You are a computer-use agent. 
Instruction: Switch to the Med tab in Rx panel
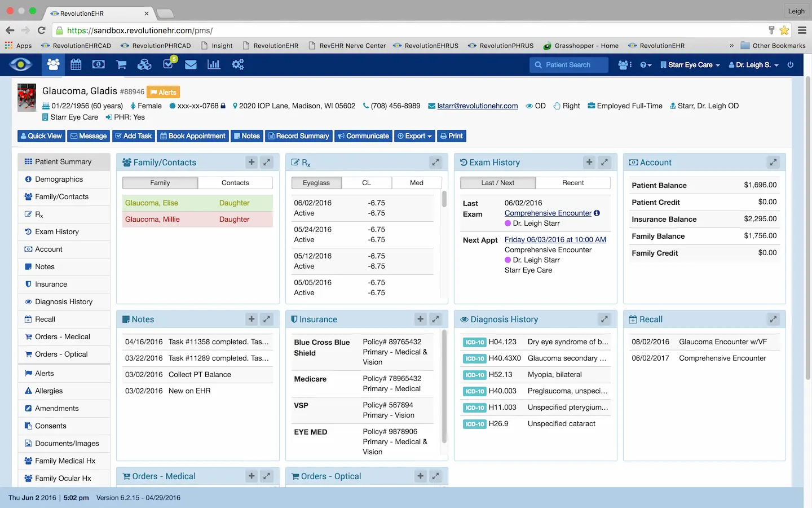(x=417, y=182)
